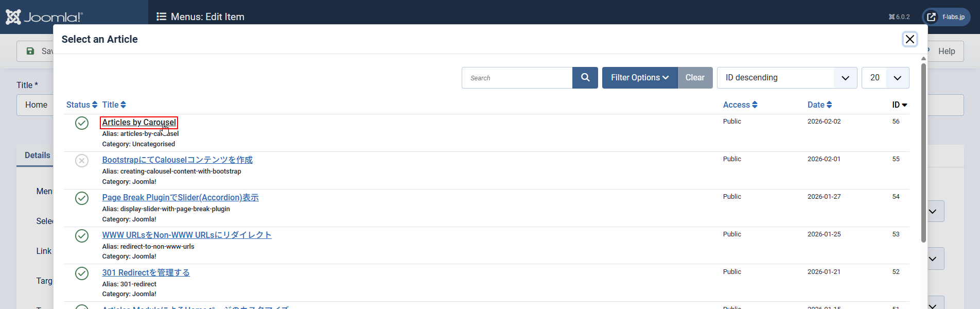Click published check icon for Page Break Plugin article
The height and width of the screenshot is (309, 980).
click(82, 198)
